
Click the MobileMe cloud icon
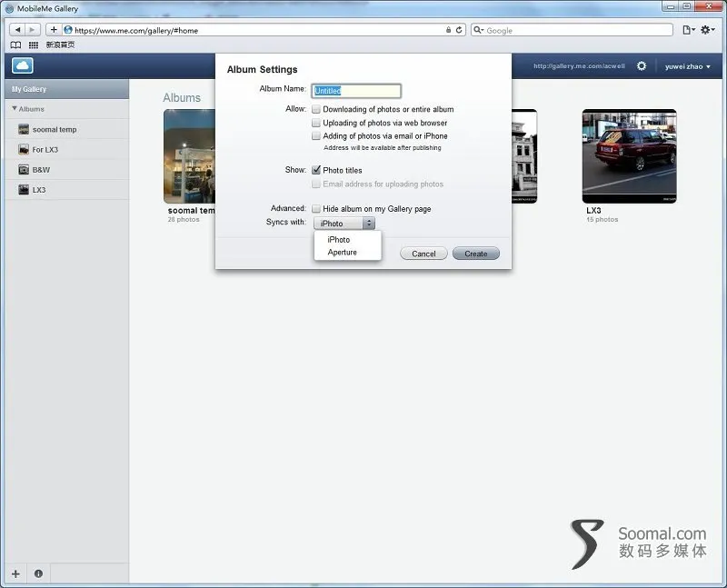[x=22, y=65]
